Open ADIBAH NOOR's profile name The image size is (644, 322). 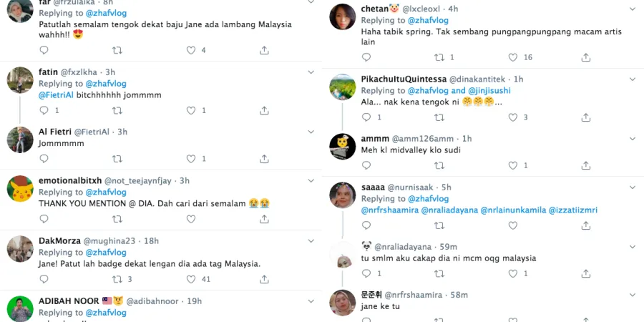69,301
